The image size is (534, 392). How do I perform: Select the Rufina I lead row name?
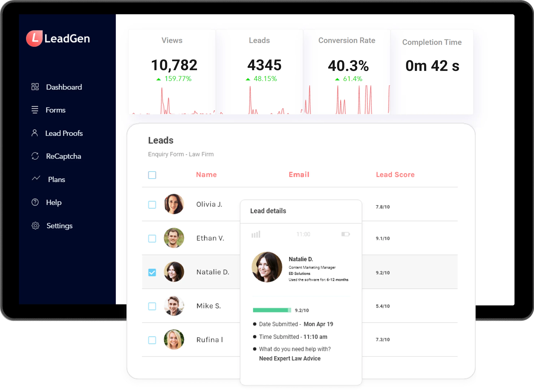pyautogui.click(x=209, y=340)
